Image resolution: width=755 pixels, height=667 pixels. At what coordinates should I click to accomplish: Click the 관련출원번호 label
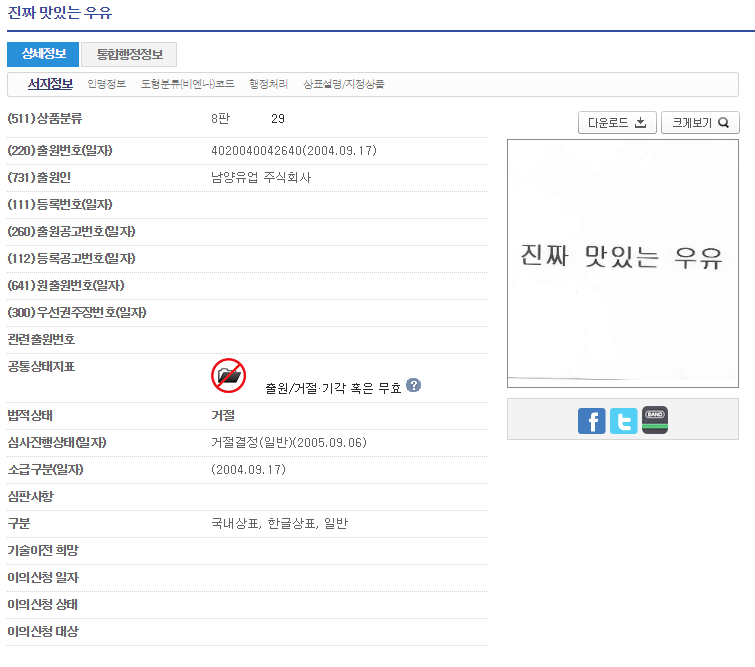[x=41, y=340]
